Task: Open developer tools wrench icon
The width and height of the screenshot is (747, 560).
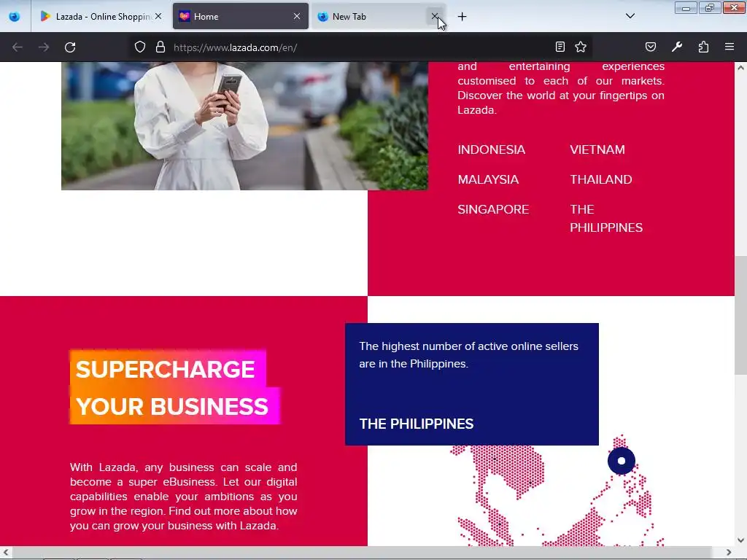Action: [x=677, y=47]
